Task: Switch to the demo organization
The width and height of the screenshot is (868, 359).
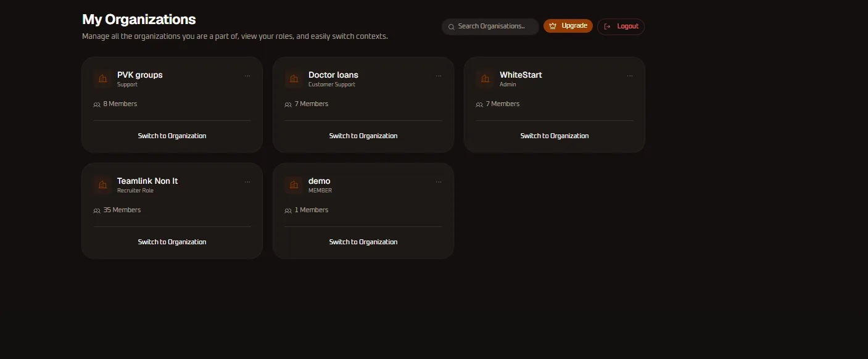Action: pos(363,242)
